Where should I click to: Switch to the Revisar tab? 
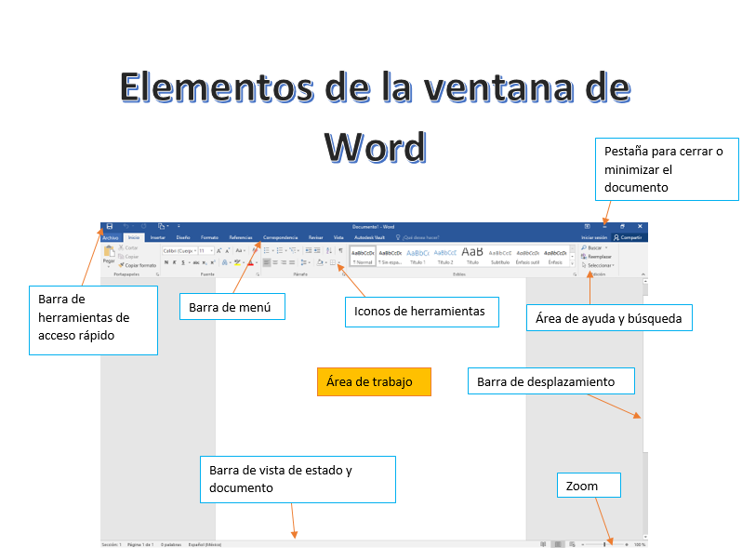315,237
